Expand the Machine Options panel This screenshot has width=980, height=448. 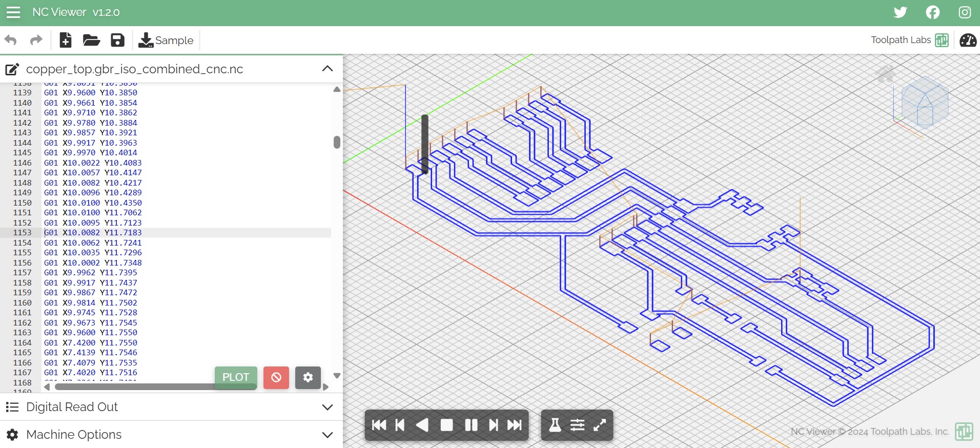(x=327, y=435)
